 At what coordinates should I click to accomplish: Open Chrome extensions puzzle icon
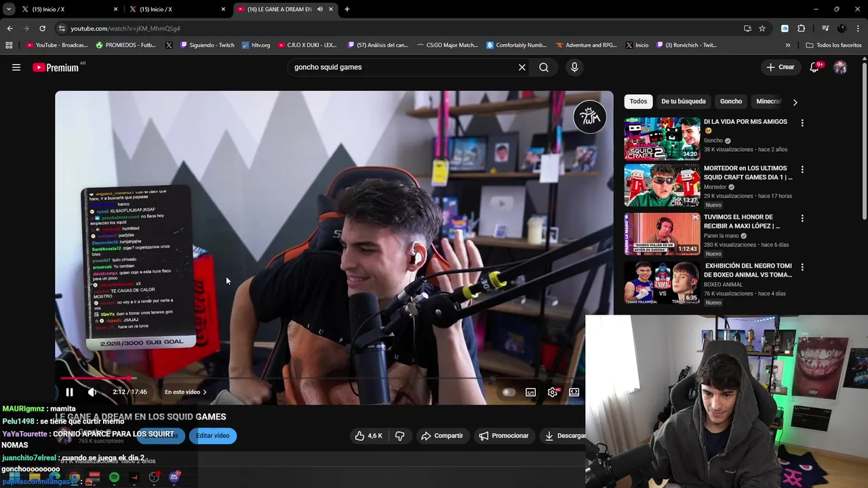(x=802, y=28)
